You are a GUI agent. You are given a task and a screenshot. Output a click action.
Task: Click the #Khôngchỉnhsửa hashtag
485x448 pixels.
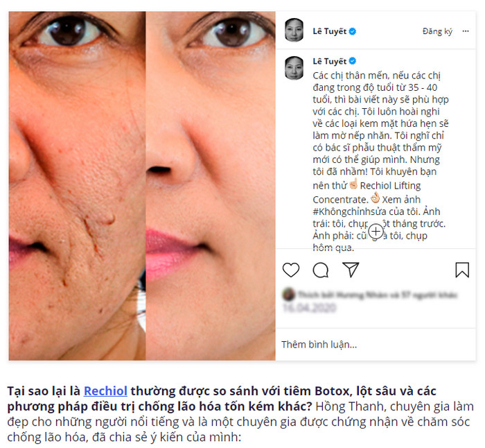(x=350, y=212)
